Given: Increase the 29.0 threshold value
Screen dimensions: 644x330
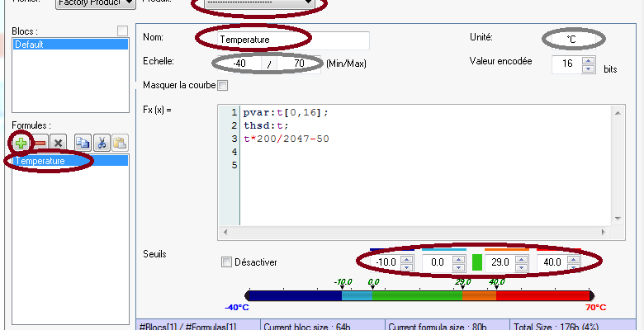Looking at the screenshot, I should click(x=522, y=259).
